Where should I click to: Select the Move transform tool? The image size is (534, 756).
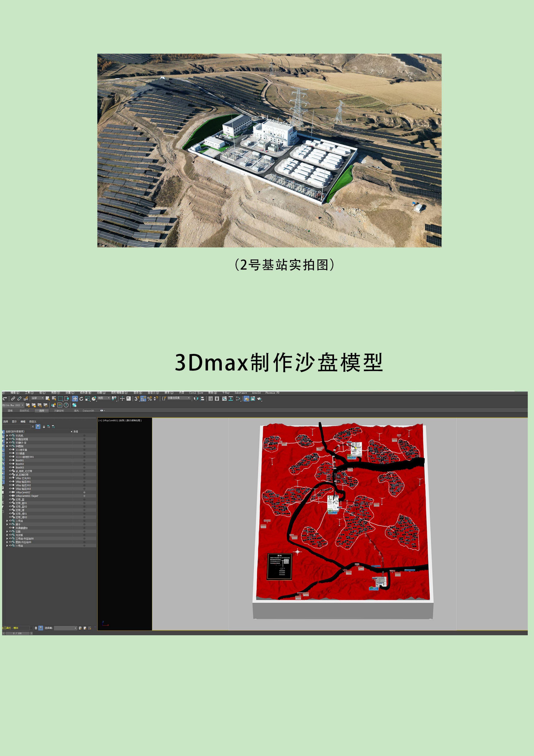(75, 399)
